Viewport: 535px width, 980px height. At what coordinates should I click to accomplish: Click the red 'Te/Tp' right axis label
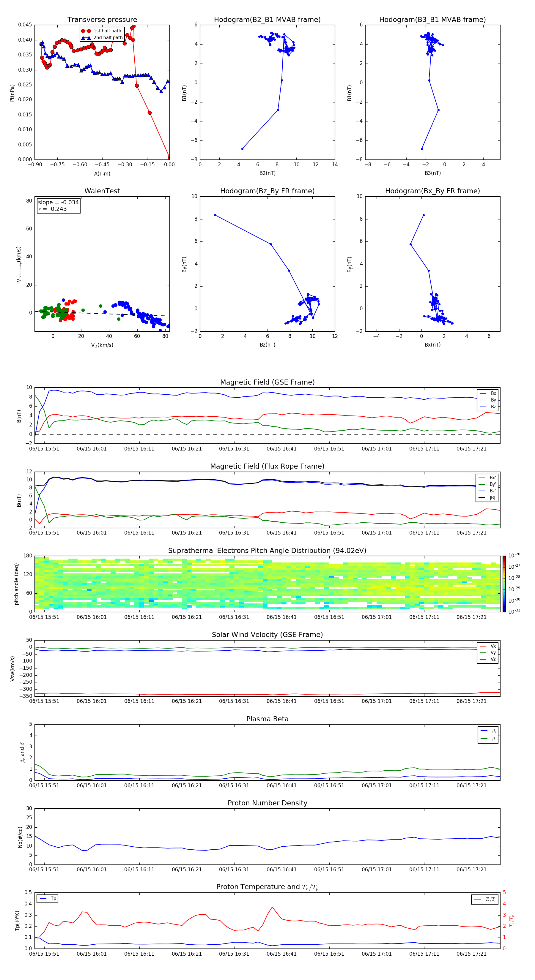pos(512,921)
